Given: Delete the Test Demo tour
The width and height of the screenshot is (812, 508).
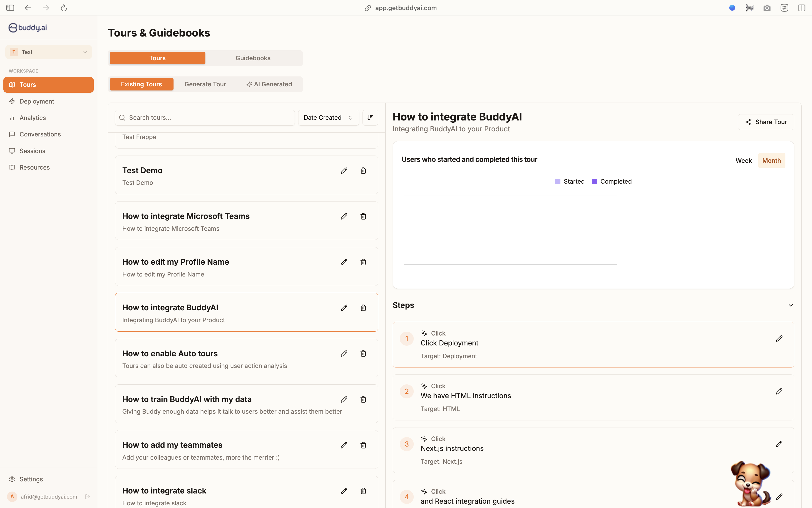Looking at the screenshot, I should [x=363, y=171].
